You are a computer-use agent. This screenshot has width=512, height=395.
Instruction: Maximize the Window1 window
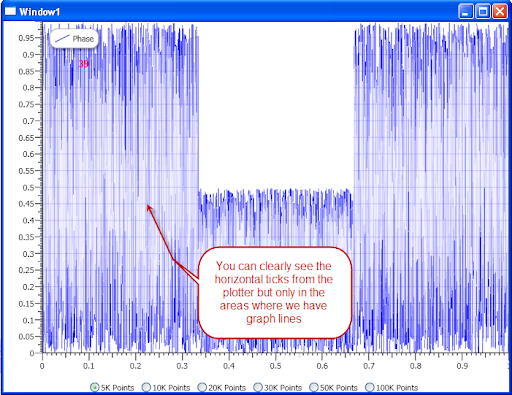coord(483,12)
